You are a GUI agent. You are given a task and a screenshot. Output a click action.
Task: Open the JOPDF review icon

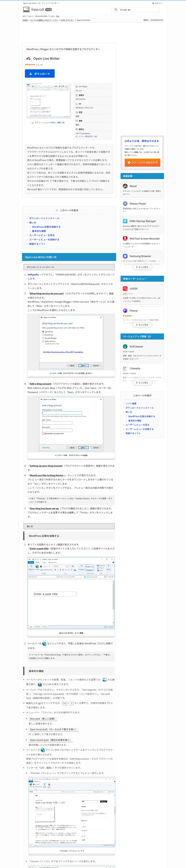click(x=125, y=288)
